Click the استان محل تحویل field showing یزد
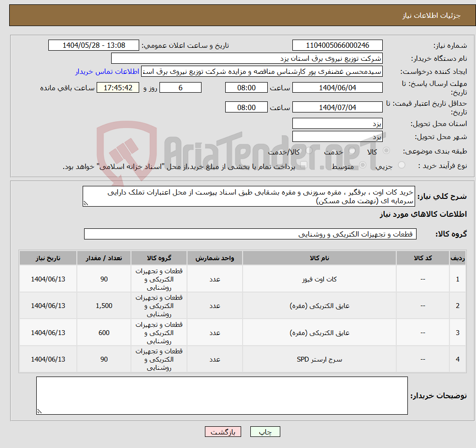 (x=337, y=123)
